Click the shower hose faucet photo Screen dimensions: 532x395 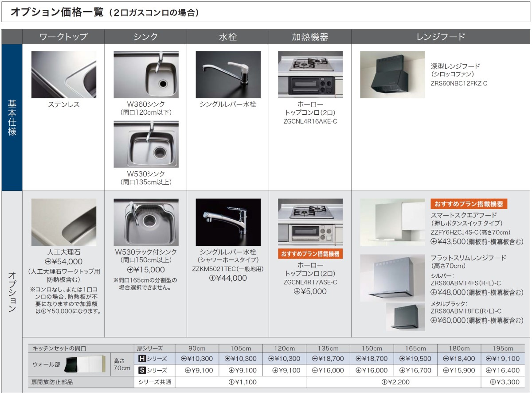tap(228, 222)
